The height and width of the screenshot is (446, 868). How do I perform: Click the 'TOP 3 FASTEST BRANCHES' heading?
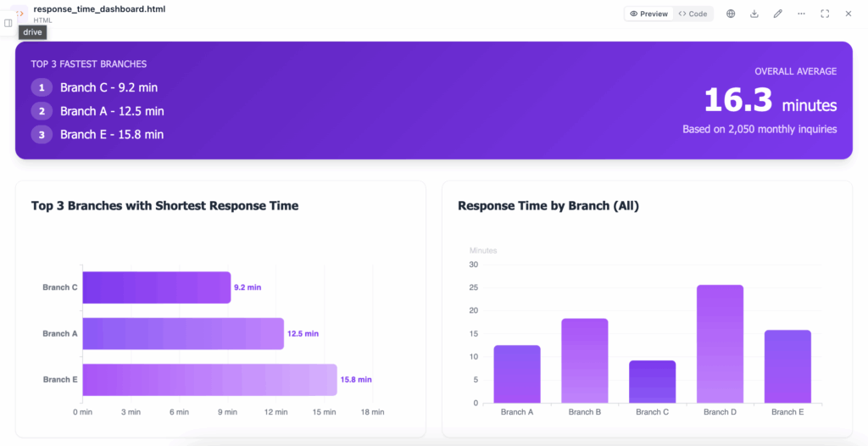coord(88,64)
